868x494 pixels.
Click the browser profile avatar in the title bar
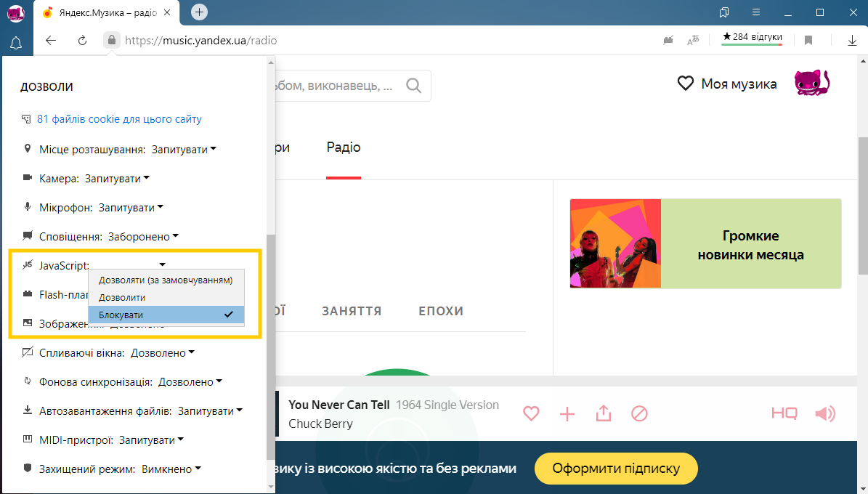coord(16,13)
